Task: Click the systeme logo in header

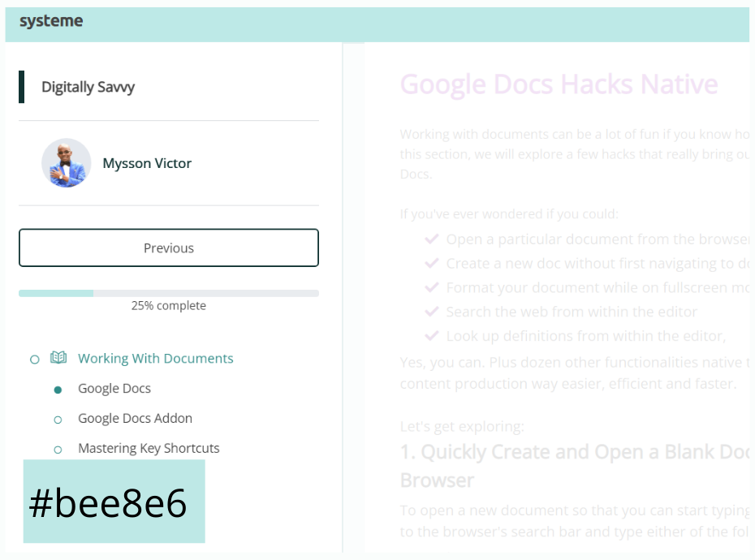Action: pos(51,21)
